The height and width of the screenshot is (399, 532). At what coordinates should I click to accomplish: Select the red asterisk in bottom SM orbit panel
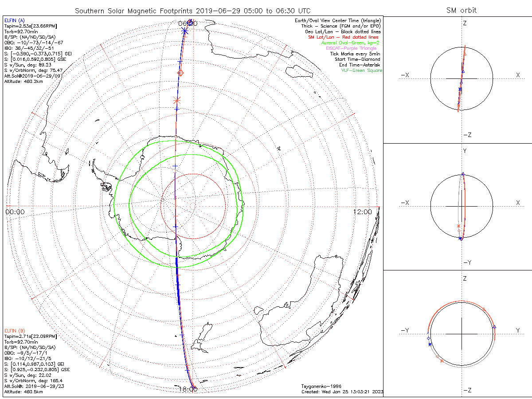[x=442, y=361]
